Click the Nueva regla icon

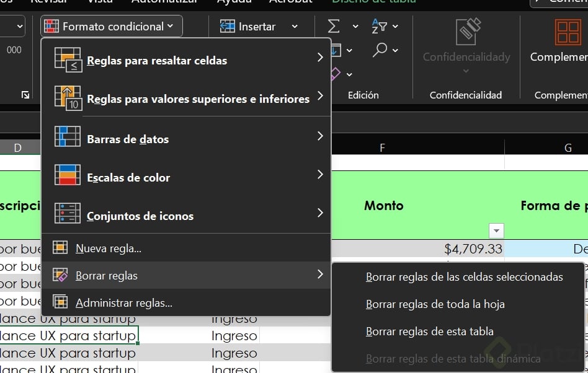60,247
